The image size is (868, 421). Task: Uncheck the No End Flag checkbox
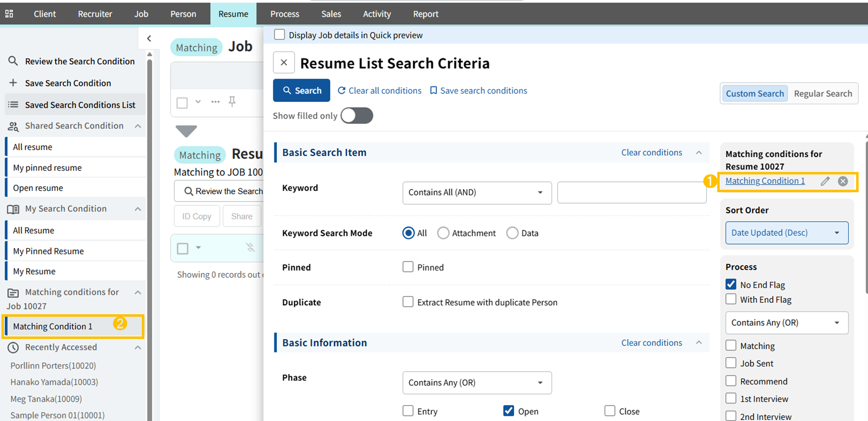pos(731,285)
